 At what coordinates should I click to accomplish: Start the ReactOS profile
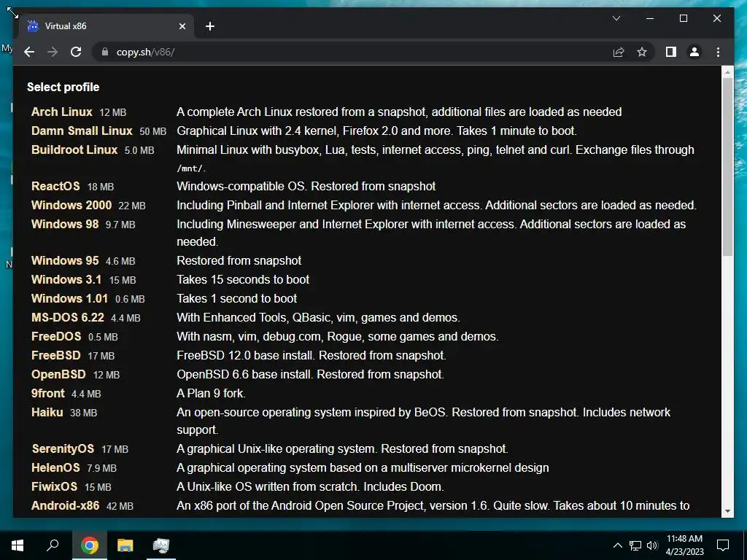pyautogui.click(x=55, y=186)
